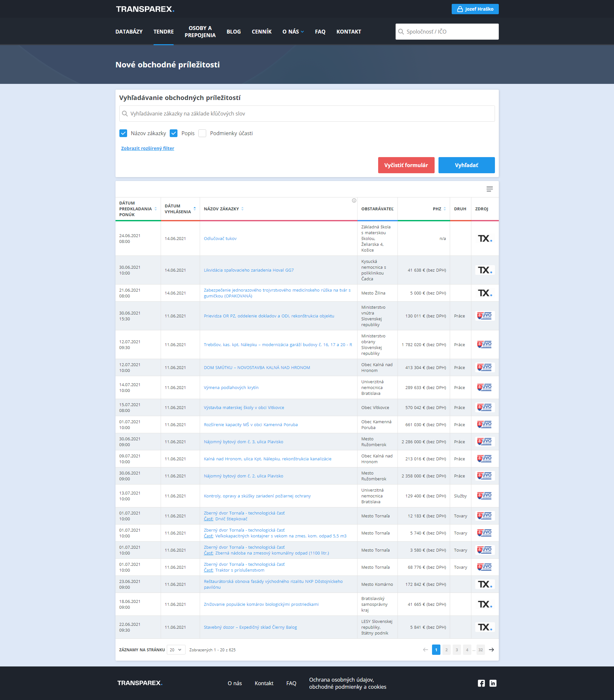Click the TX source logo for Odlučovač tukov
The width and height of the screenshot is (614, 700).
[485, 238]
